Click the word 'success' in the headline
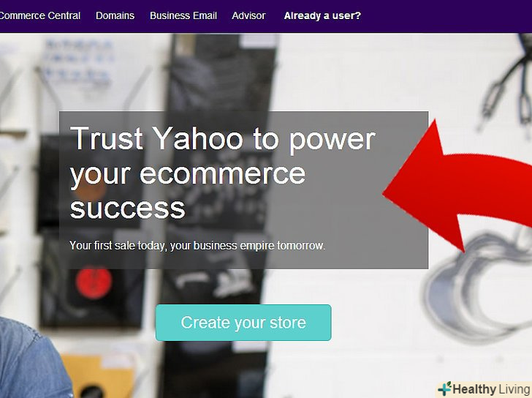The image size is (532, 398). tap(128, 208)
